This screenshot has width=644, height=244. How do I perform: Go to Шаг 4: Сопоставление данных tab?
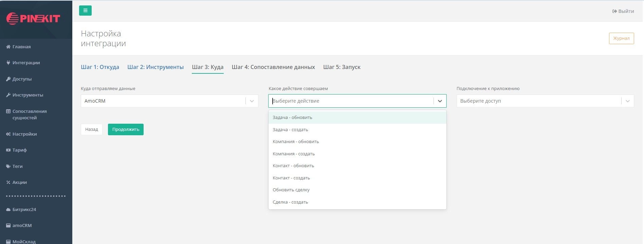click(x=273, y=67)
